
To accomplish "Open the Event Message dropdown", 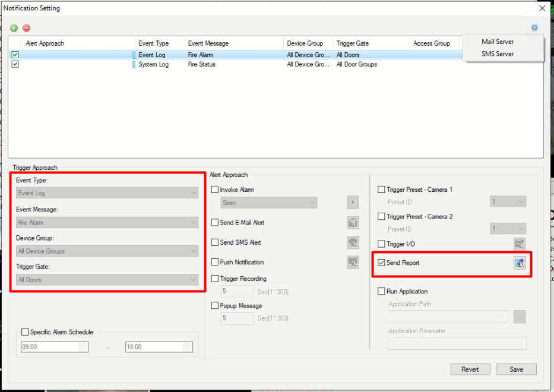I will click(x=107, y=223).
